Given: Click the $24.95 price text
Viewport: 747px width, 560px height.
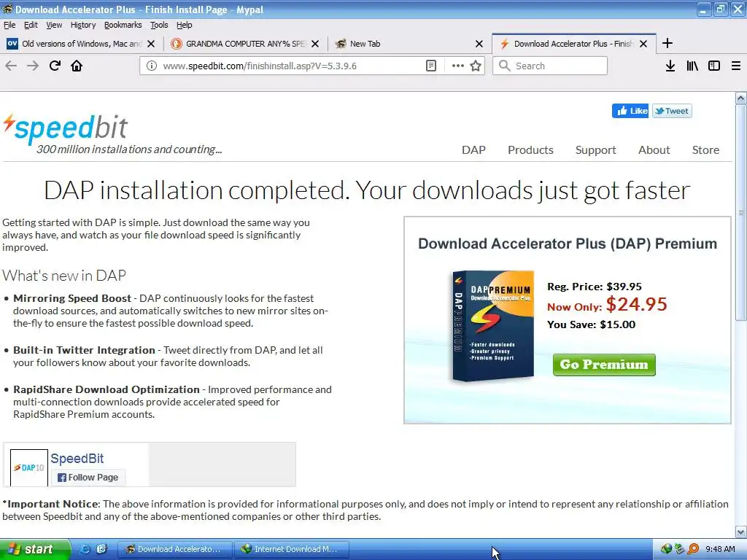Looking at the screenshot, I should point(636,304).
